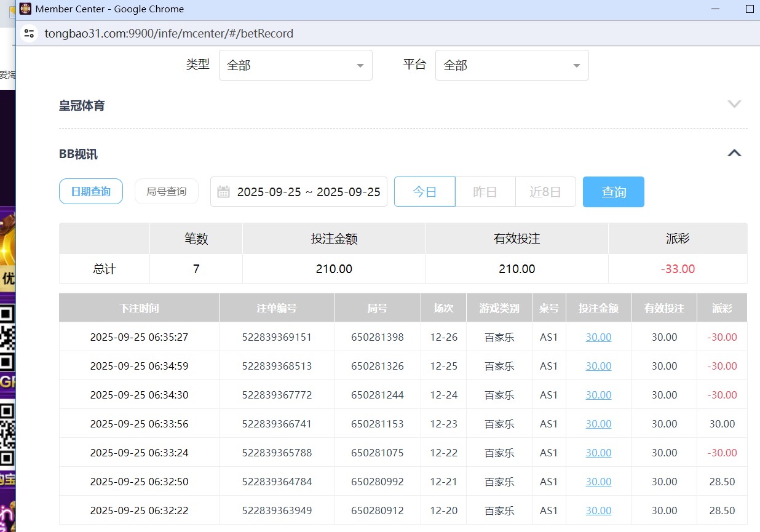Image resolution: width=760 pixels, height=532 pixels.
Task: Open the 30.00 bet link for 局号 650280912
Action: tap(598, 510)
